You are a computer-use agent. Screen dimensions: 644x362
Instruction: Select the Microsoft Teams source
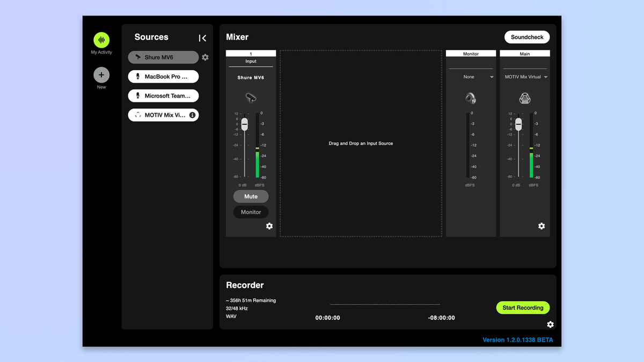(163, 95)
